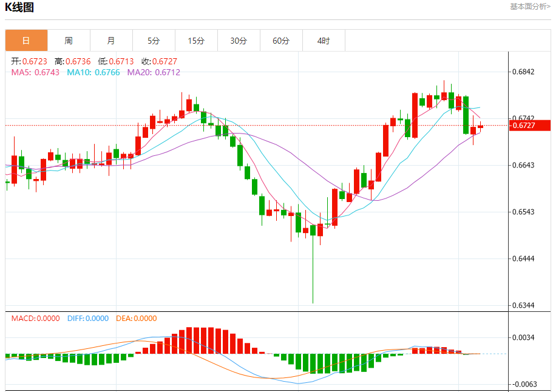This screenshot has width=553, height=392.
Task: Click the 0.0034 MACD axis label
Action: coord(523,338)
